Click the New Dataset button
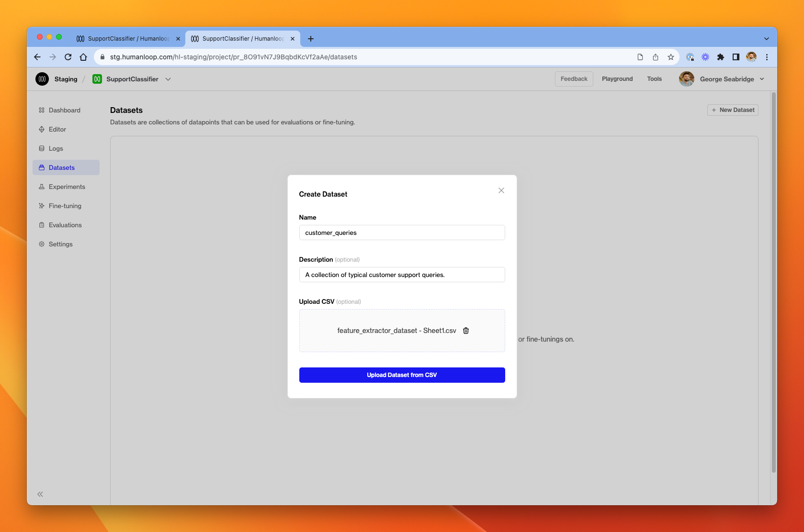The image size is (804, 532). point(732,110)
